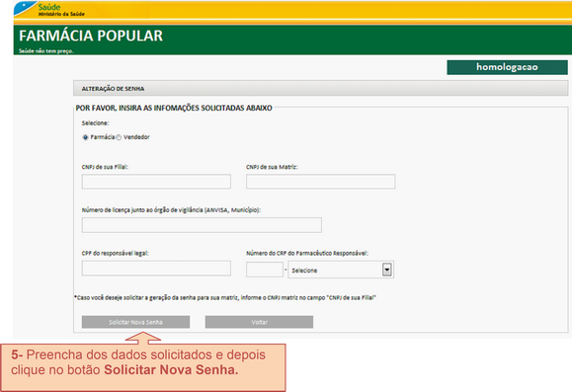Screen dimensions: 572x392
Task: Click the 'CNPJ de sua Filial:' label
Action: pos(105,167)
